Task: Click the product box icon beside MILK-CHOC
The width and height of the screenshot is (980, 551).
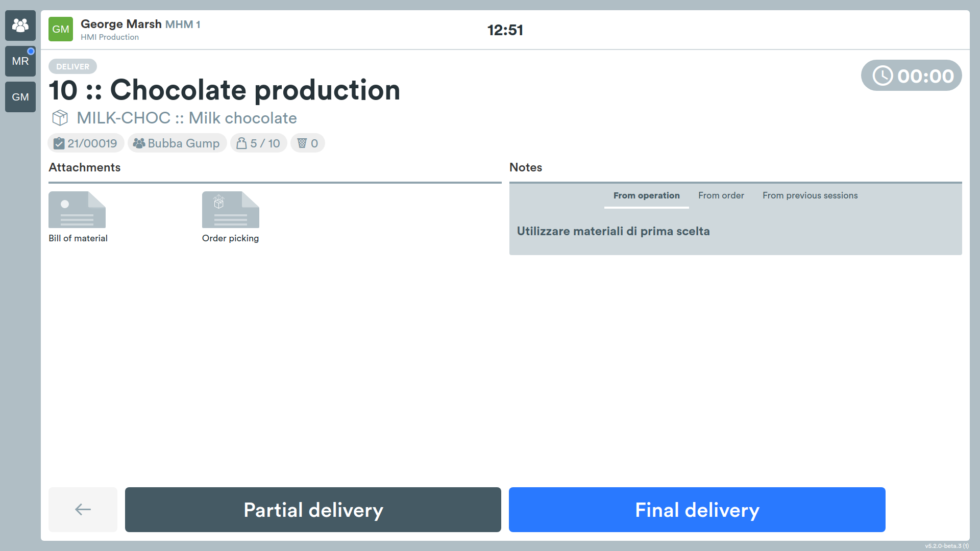Action: pos(60,118)
